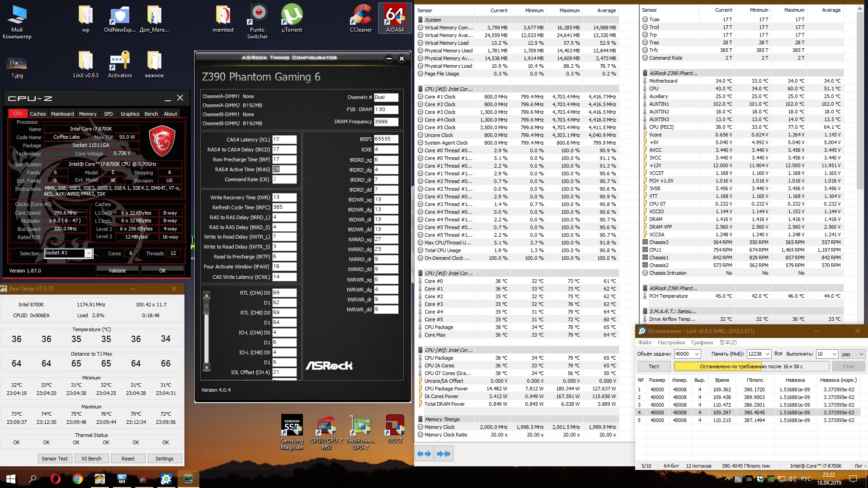Select the OldNewExp desktop shortcut
This screenshot has width=868, height=488.
(120, 19)
